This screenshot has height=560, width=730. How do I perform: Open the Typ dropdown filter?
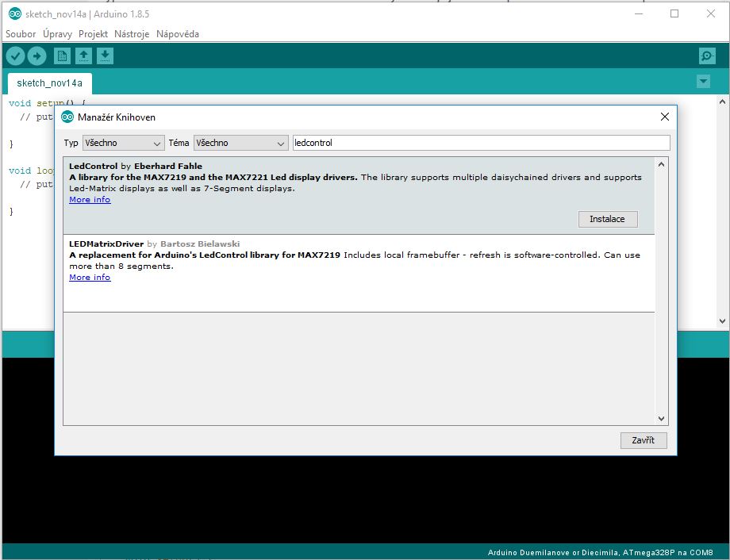click(x=123, y=143)
